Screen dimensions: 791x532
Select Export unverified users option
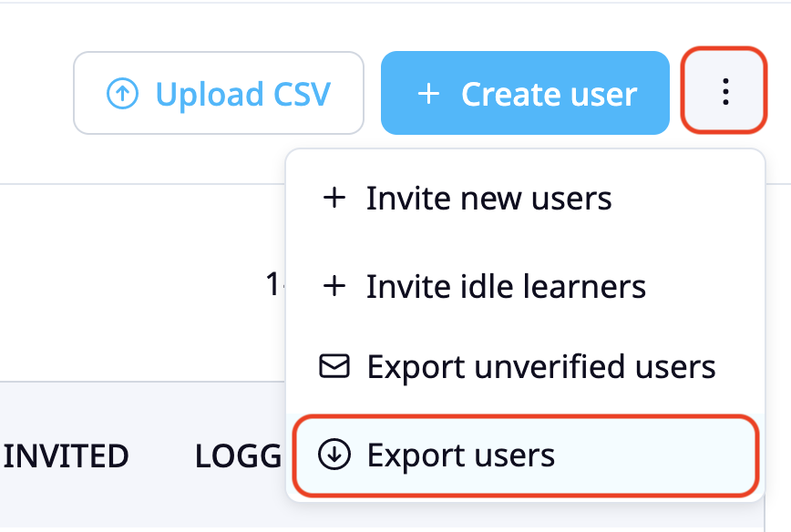[525, 366]
